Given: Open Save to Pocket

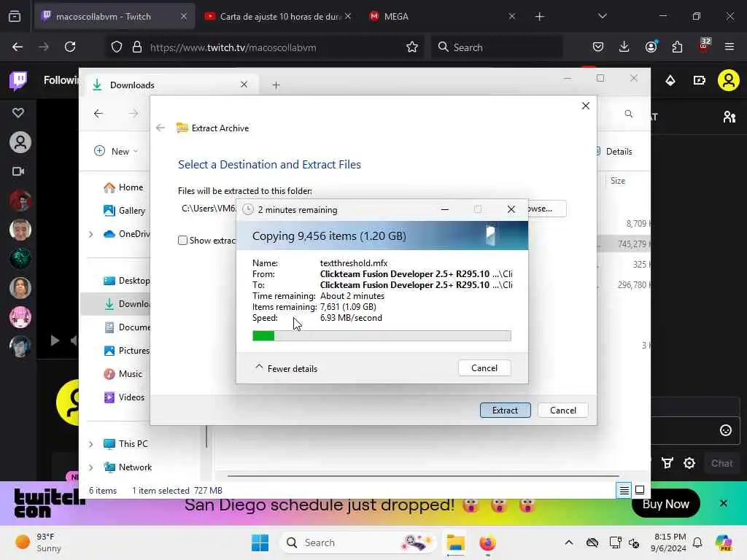Looking at the screenshot, I should click(598, 47).
